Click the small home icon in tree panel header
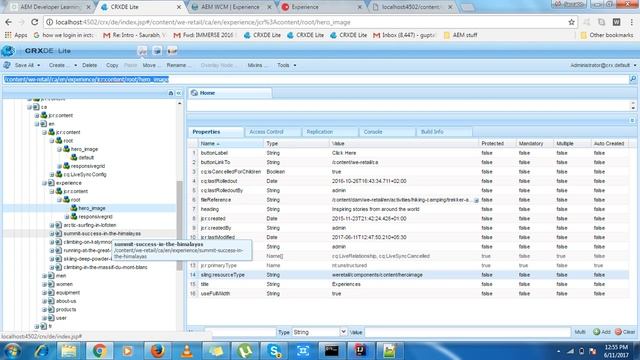 click(171, 93)
